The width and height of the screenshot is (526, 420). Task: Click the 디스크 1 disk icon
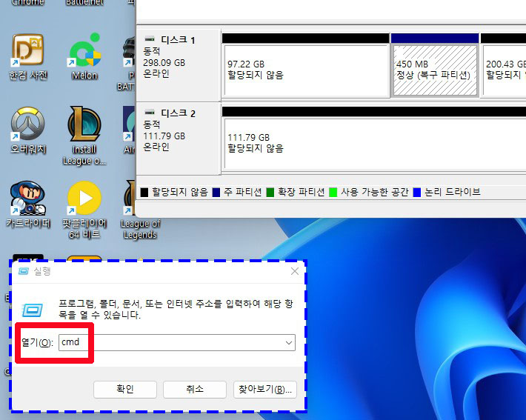[x=150, y=39]
